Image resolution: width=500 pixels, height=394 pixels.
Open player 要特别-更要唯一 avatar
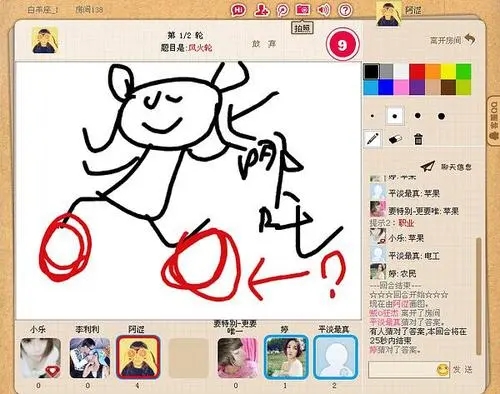coord(237,358)
